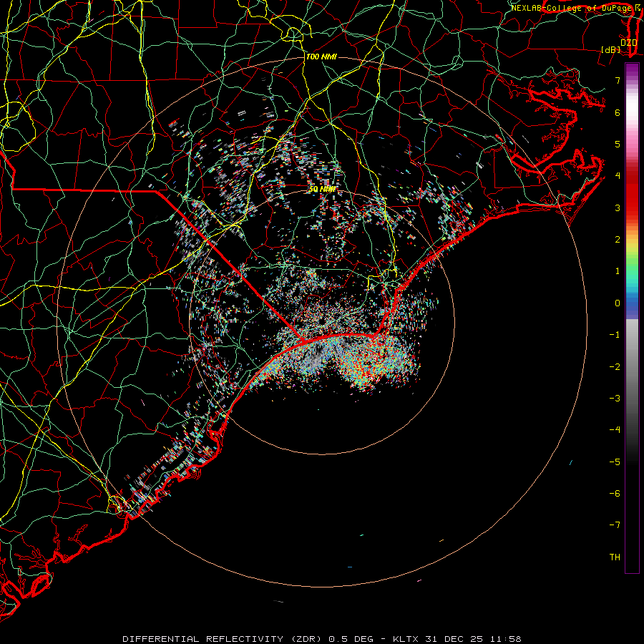The height and width of the screenshot is (644, 644).
Task: Select the 6 value on the dB scale
Action: 618,112
